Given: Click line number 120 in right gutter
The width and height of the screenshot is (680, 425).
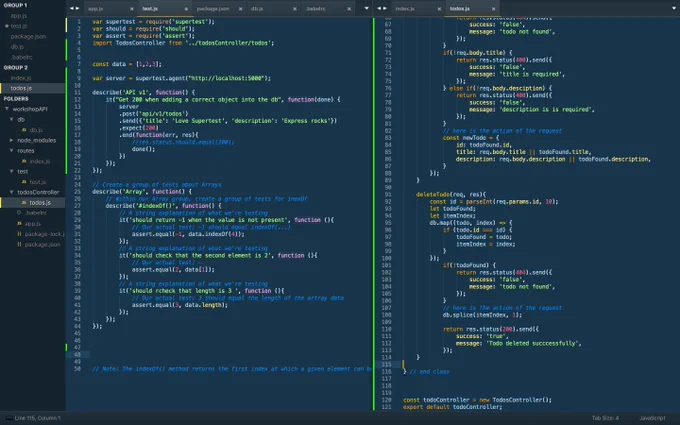Looking at the screenshot, I should point(386,400).
